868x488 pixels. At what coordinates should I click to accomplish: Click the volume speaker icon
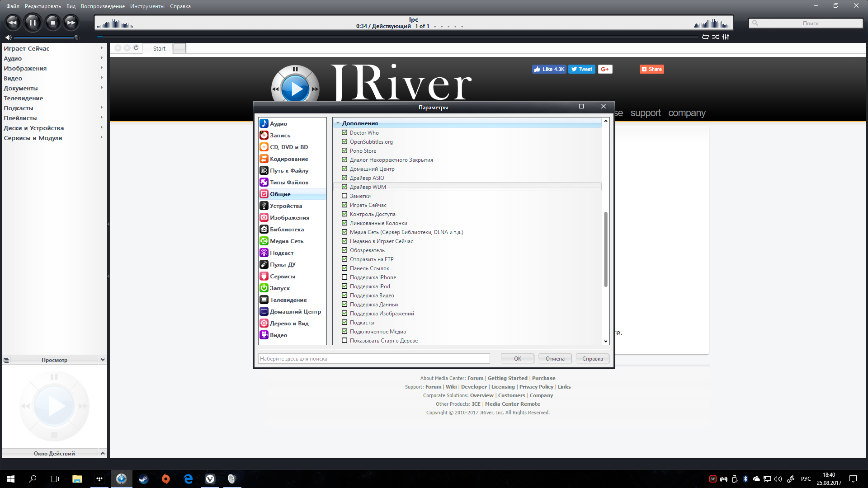pyautogui.click(x=8, y=38)
